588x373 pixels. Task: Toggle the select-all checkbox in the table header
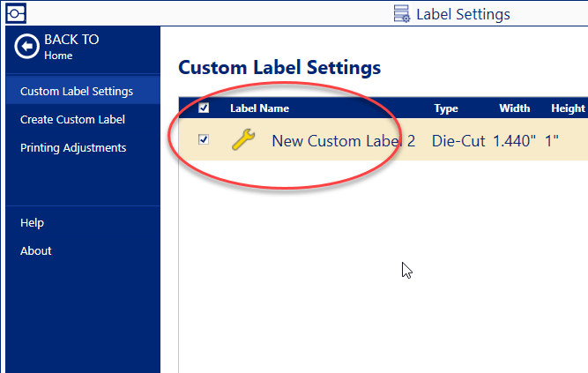pos(204,108)
